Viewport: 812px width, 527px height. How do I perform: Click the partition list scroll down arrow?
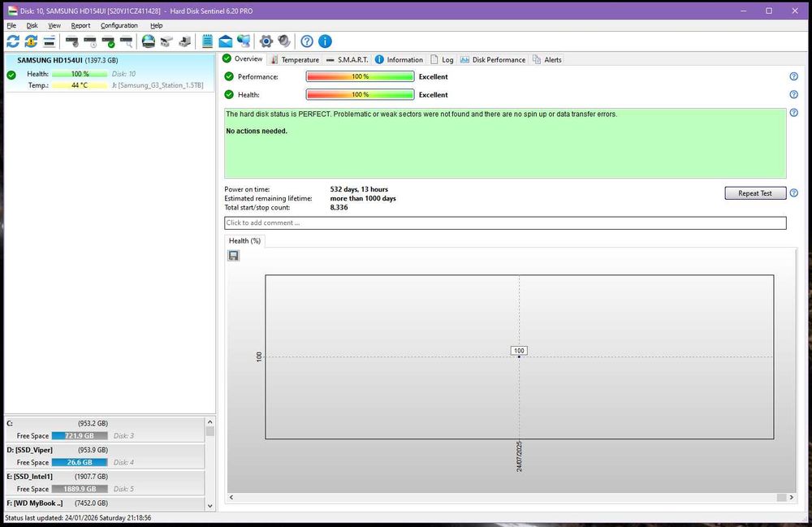click(x=209, y=506)
